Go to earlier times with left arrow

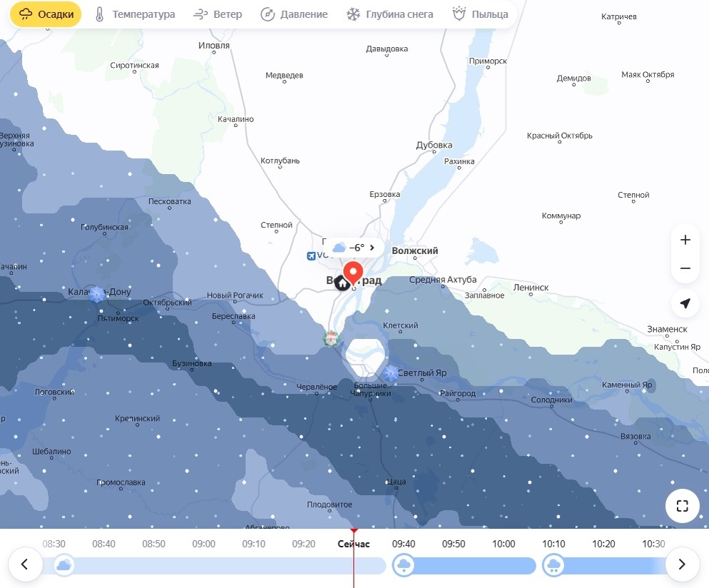(x=25, y=564)
